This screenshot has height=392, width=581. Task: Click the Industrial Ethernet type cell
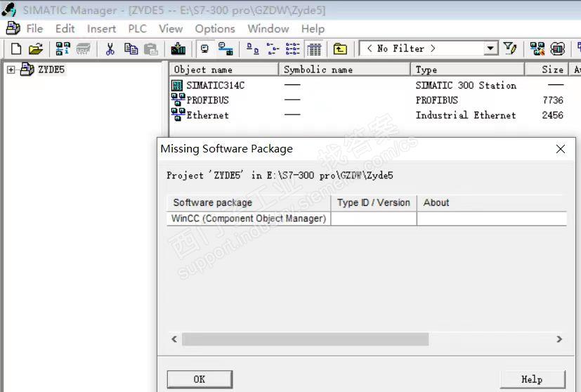(465, 115)
